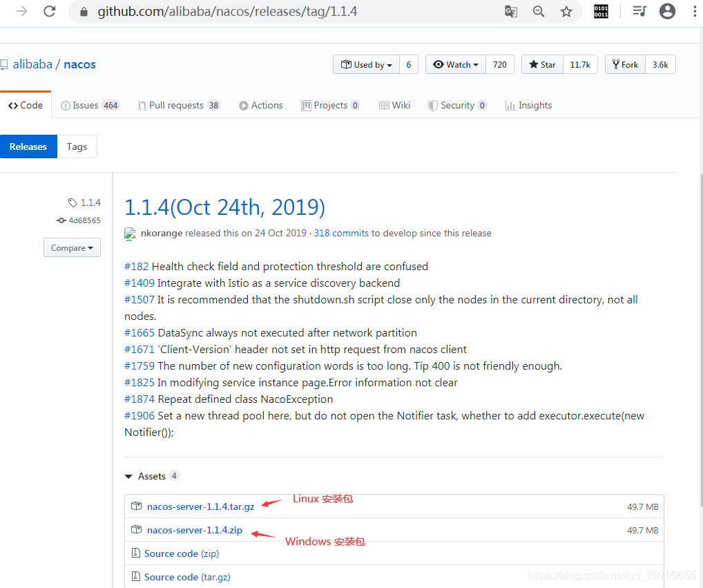This screenshot has height=588, width=703.
Task: Click the browser forward arrow
Action: tap(21, 11)
